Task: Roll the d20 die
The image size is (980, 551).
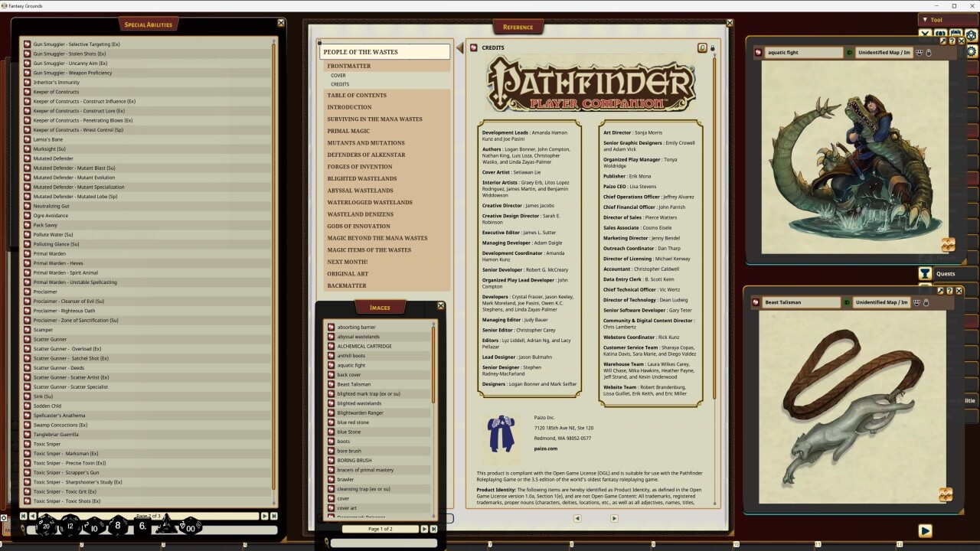Action: pos(46,527)
